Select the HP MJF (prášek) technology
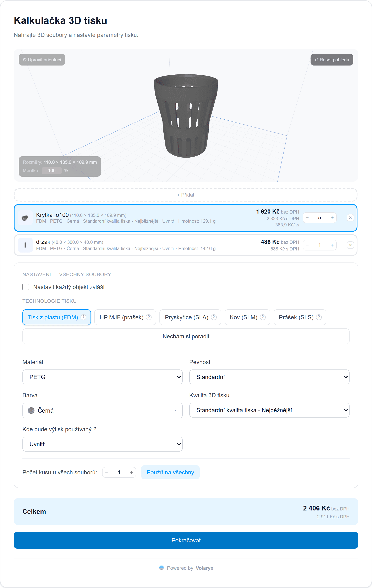 pyautogui.click(x=125, y=317)
